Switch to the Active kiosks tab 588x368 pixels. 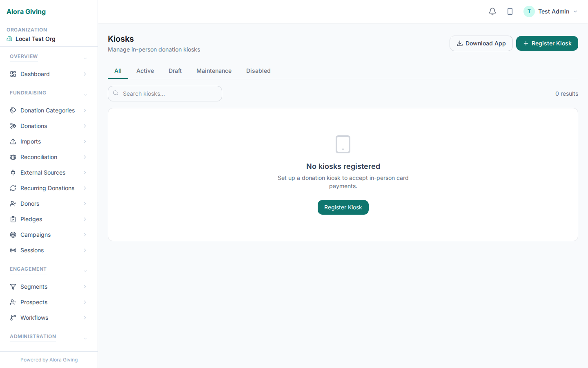pyautogui.click(x=145, y=70)
